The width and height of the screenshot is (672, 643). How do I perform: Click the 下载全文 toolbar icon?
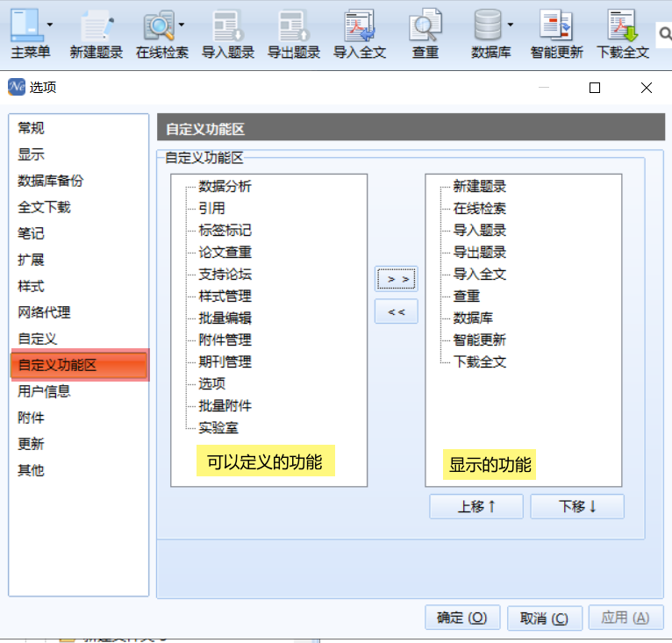[623, 25]
